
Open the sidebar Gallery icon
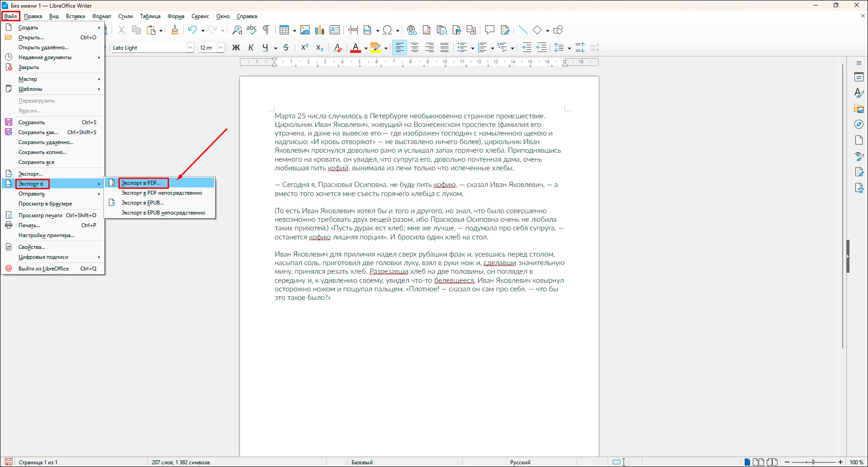click(859, 109)
